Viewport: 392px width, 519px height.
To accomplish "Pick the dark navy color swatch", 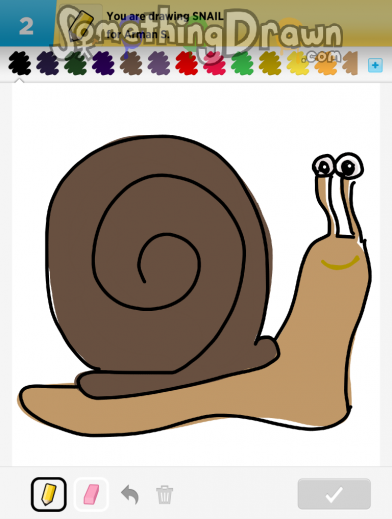I will pos(48,63).
